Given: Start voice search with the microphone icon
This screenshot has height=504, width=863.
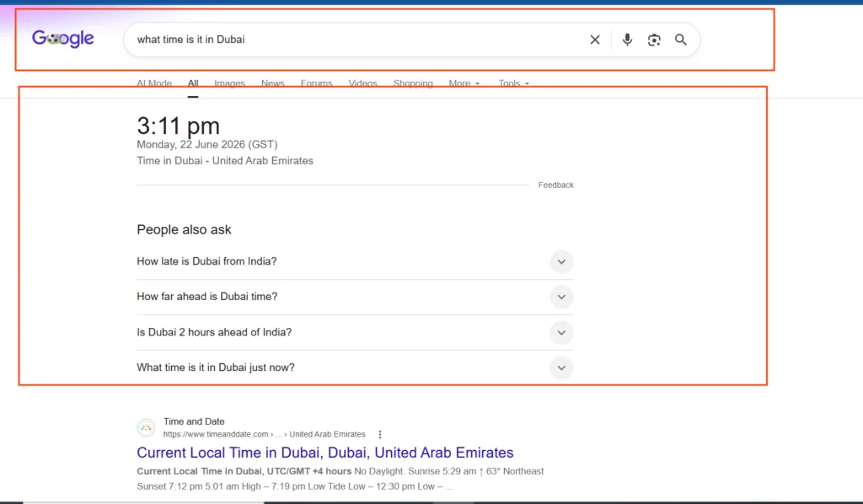Looking at the screenshot, I should click(x=627, y=40).
